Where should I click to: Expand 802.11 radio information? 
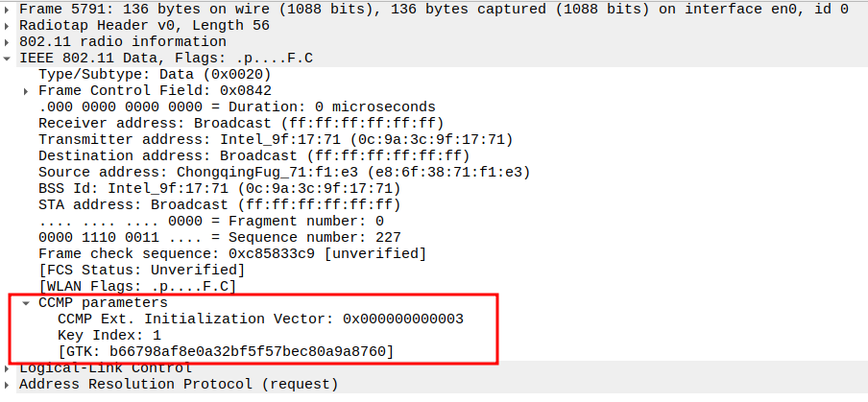9,41
